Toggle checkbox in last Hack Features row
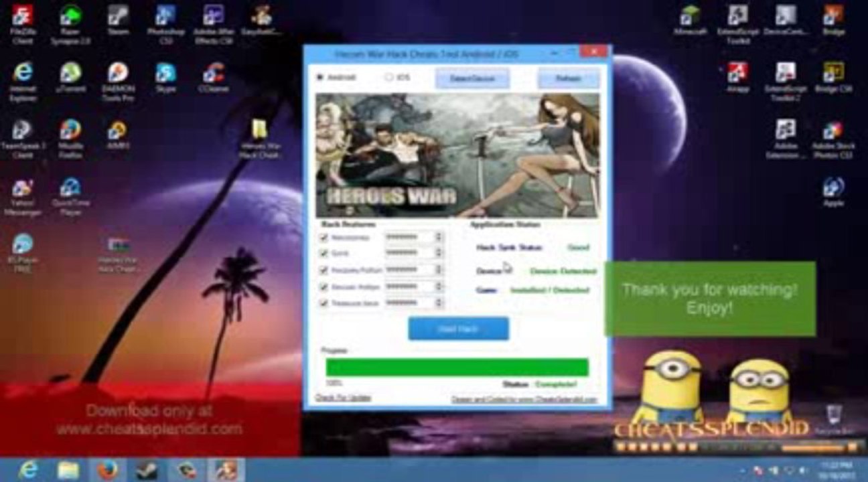 (x=324, y=303)
